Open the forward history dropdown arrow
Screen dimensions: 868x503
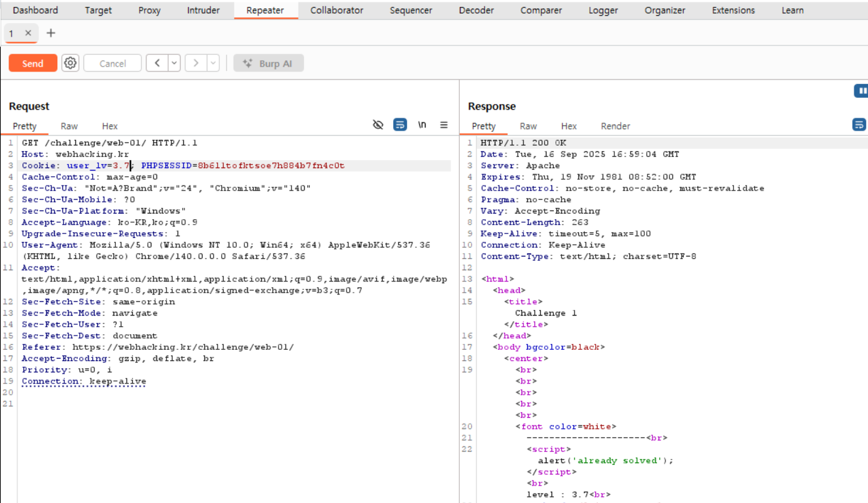[x=213, y=63]
